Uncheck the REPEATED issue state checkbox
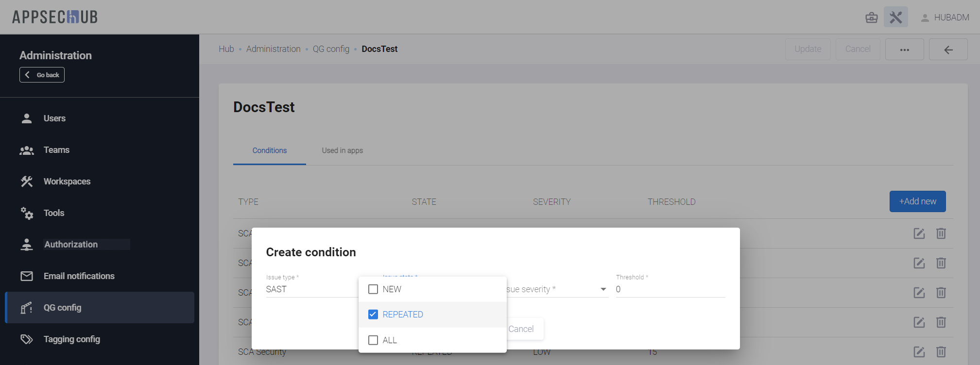The width and height of the screenshot is (980, 365). pyautogui.click(x=373, y=315)
